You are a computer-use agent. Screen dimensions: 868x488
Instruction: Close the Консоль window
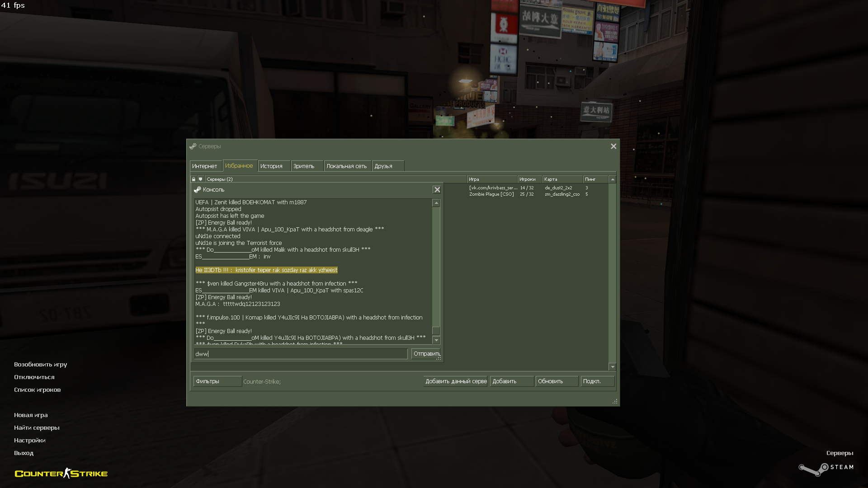437,190
